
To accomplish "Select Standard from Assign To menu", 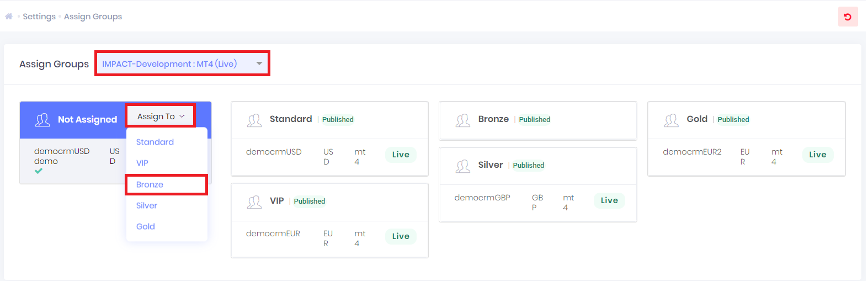I will point(155,142).
